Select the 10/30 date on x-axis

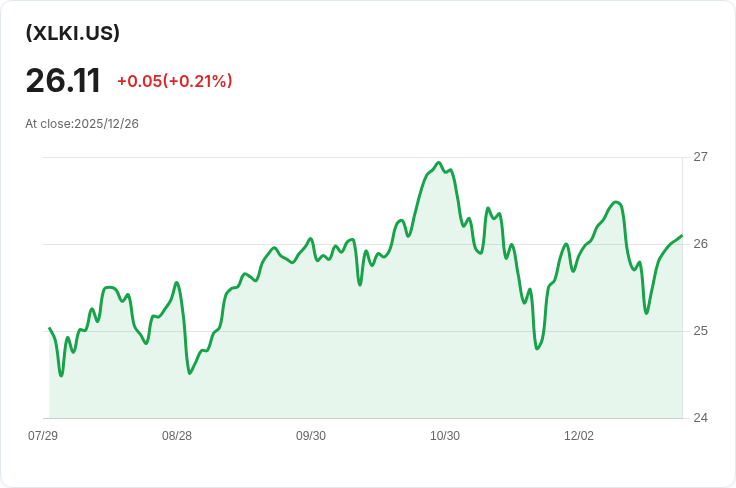click(445, 436)
